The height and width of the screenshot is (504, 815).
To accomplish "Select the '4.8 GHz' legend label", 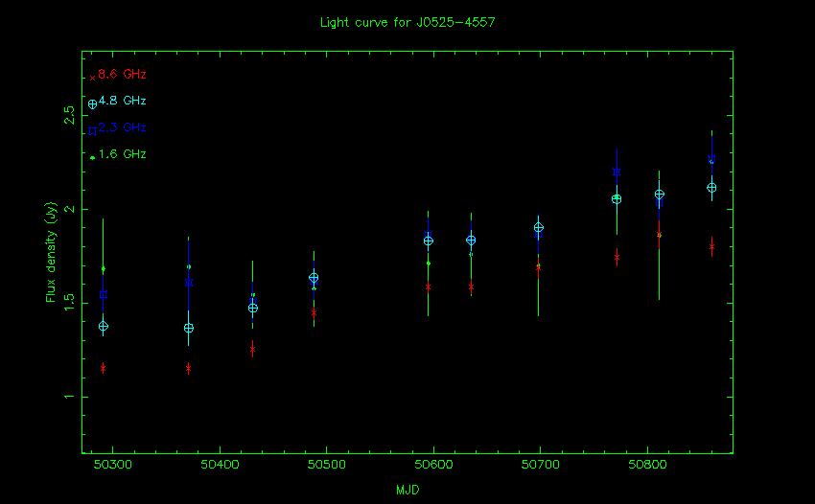I will (122, 101).
